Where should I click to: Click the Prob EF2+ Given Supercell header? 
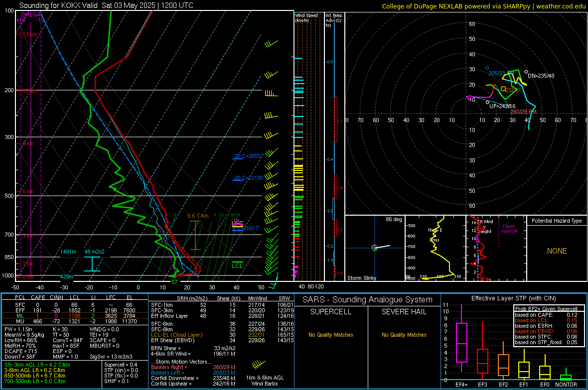546,309
